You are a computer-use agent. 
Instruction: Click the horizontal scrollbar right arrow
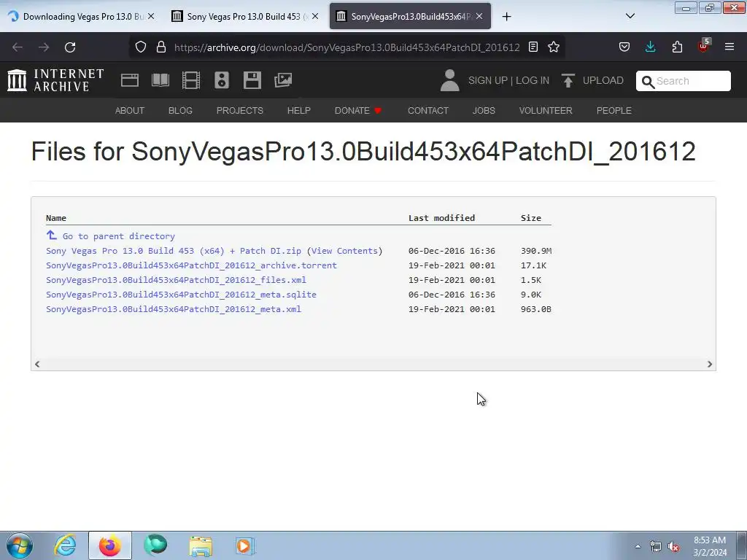click(709, 365)
